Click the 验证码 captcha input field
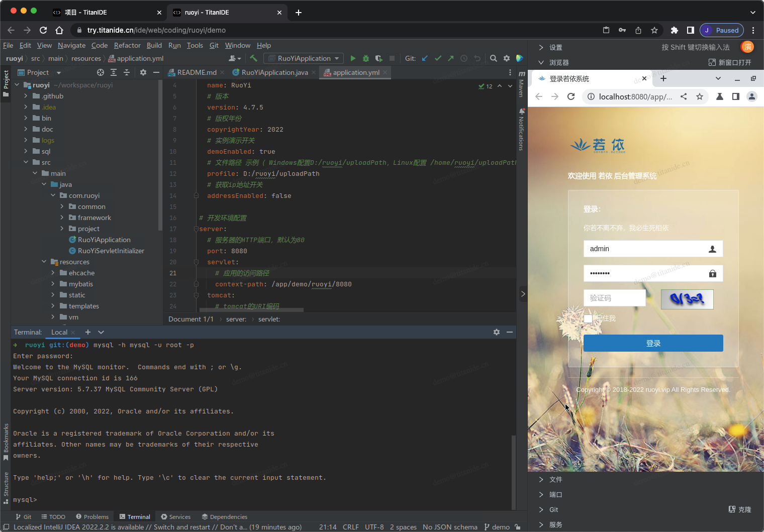764x532 pixels. point(614,298)
